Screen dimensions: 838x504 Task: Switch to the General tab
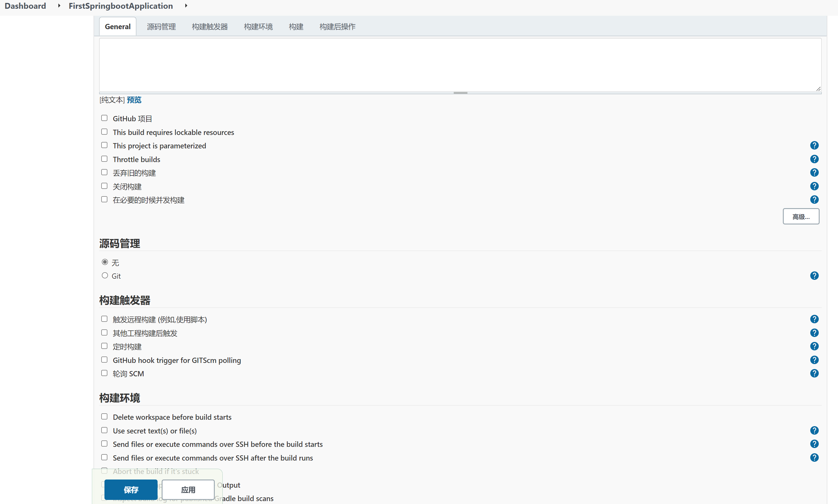(118, 27)
